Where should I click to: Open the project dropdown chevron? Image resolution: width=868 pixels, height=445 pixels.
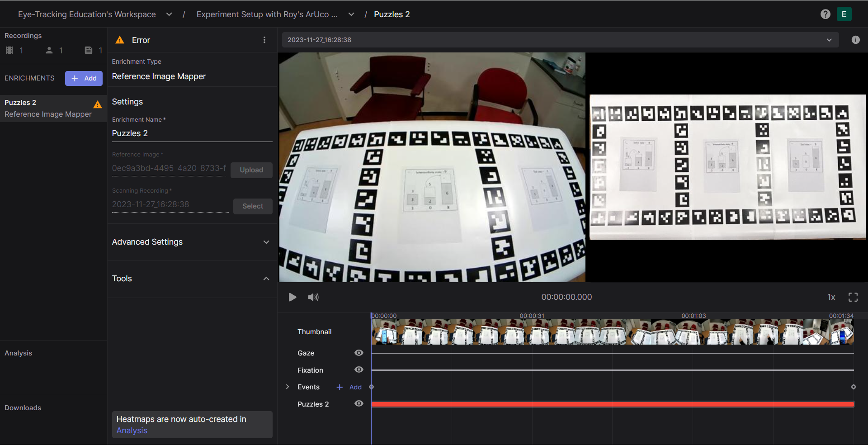coord(351,14)
